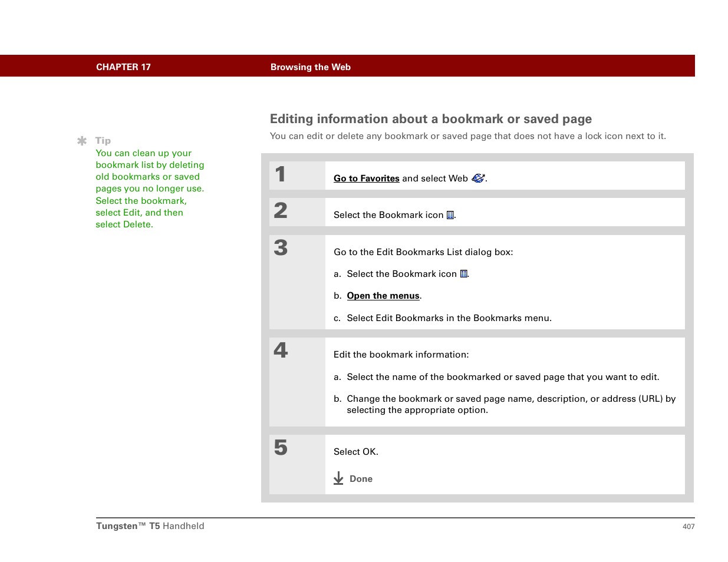Image resolution: width=728 pixels, height=562 pixels.
Task: Click the 'Tungsten T5 Handheld' footer text
Action: pyautogui.click(x=150, y=526)
